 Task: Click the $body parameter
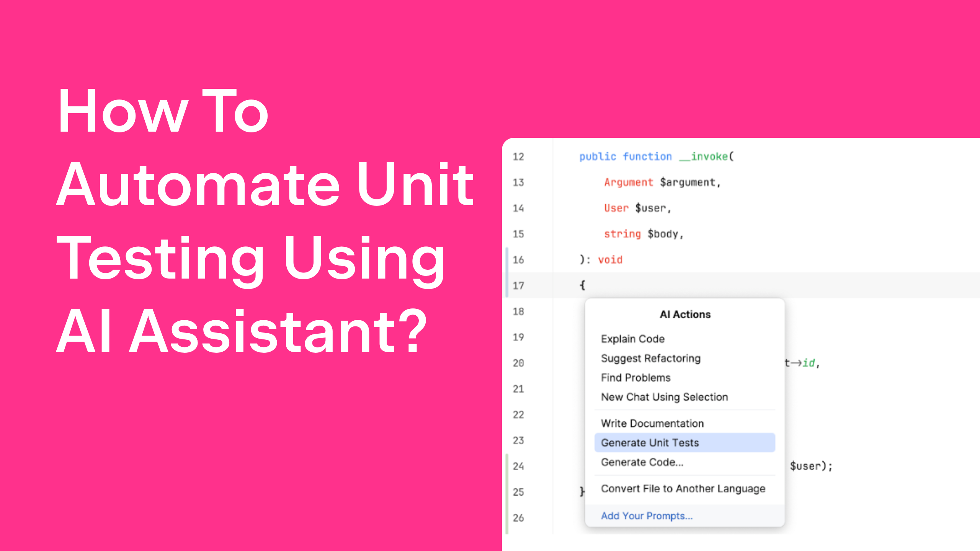click(x=663, y=234)
